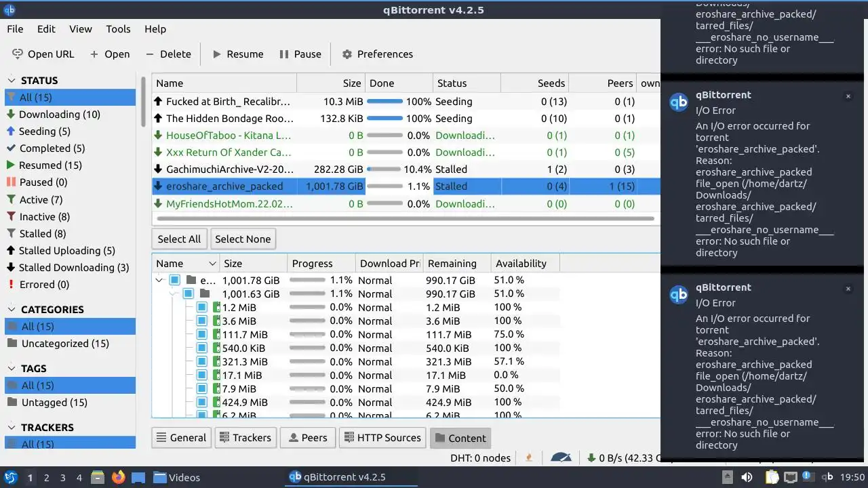868x488 pixels.
Task: Collapse the TRACKERS sidebar section
Action: (12, 427)
